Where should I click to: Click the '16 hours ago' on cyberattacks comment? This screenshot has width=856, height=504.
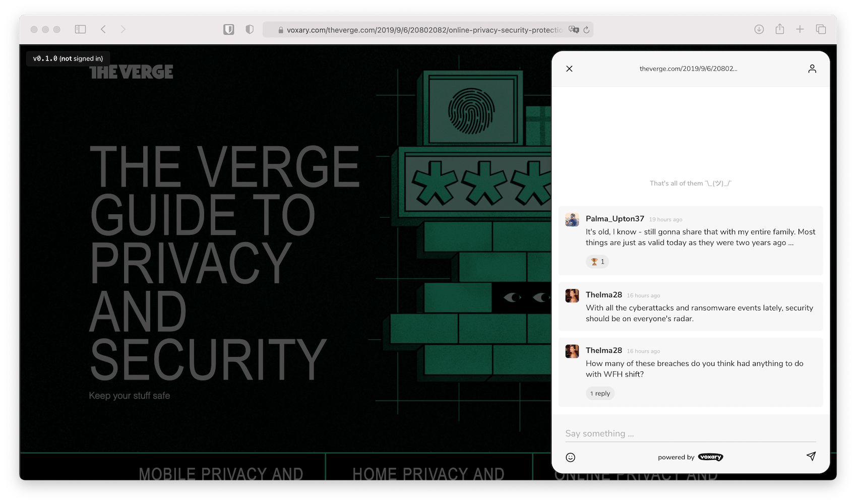(x=643, y=296)
